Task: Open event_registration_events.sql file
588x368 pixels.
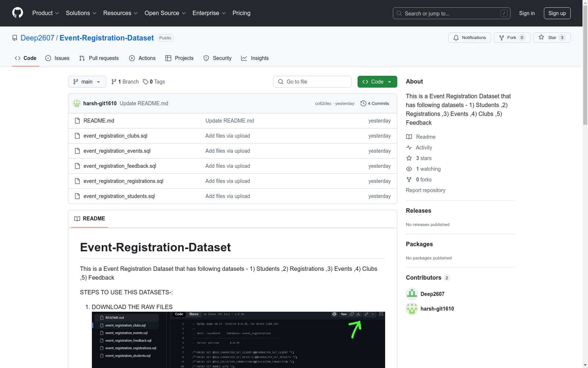Action: pyautogui.click(x=117, y=151)
